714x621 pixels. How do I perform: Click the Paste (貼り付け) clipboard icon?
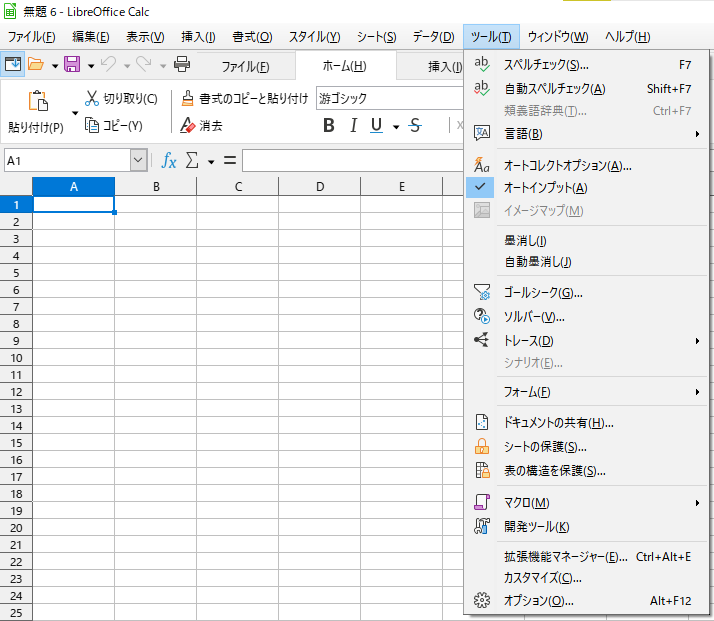[38, 101]
